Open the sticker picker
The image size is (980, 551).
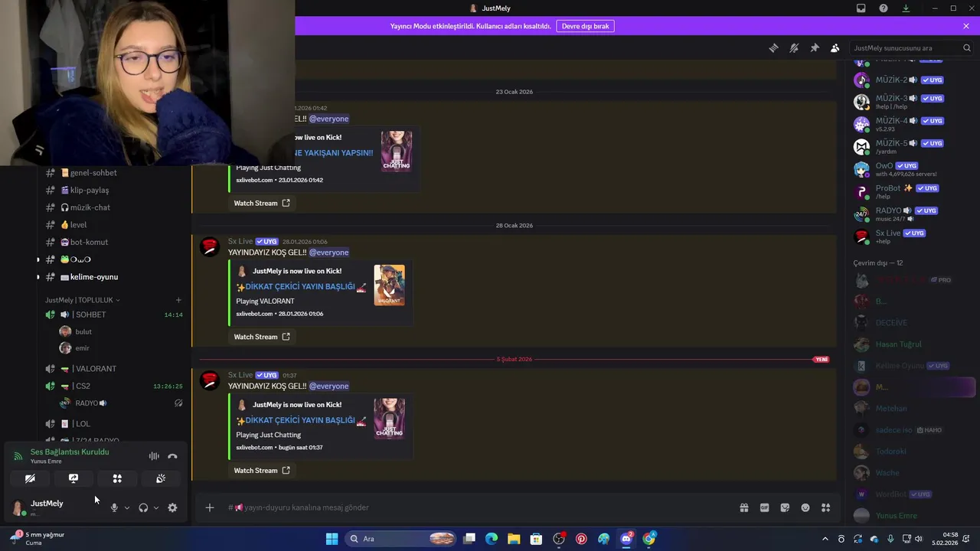click(x=785, y=507)
